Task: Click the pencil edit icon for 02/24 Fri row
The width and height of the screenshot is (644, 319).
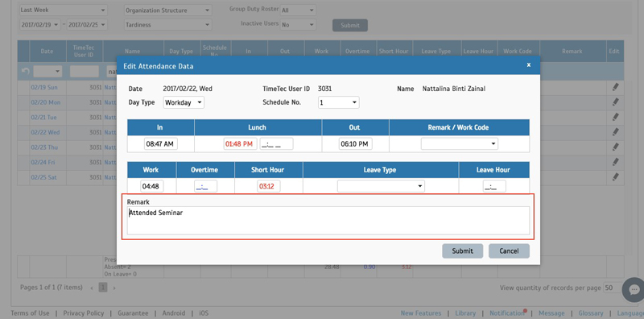Action: [x=615, y=162]
